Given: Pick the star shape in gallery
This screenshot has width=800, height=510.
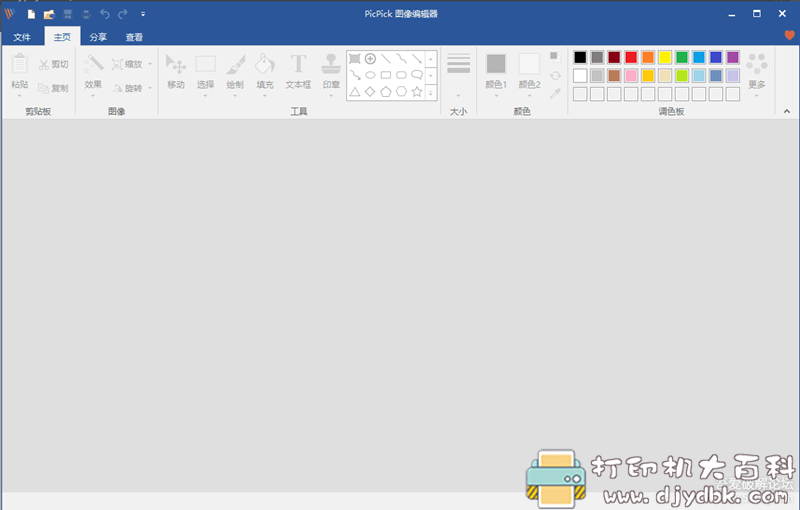Looking at the screenshot, I should tap(417, 92).
